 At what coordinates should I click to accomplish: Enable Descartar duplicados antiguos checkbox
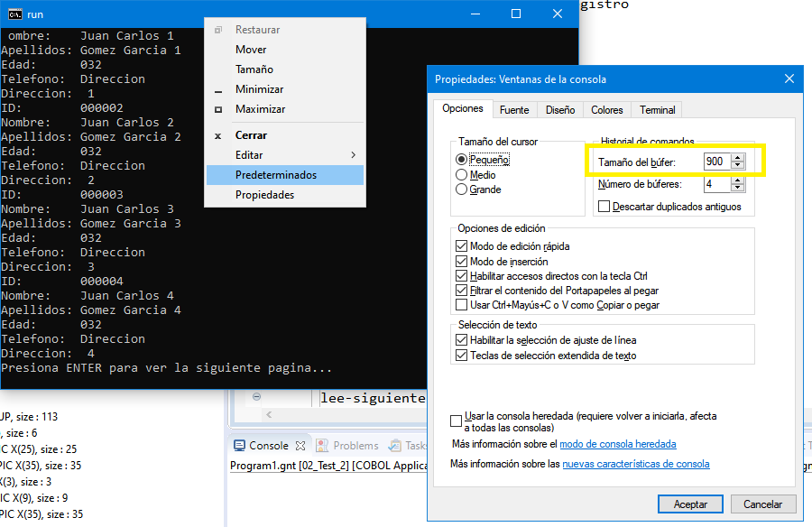click(604, 207)
